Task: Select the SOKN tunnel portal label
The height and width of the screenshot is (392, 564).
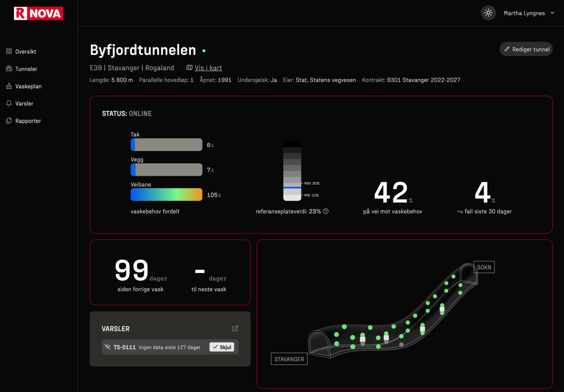Action: pos(484,267)
